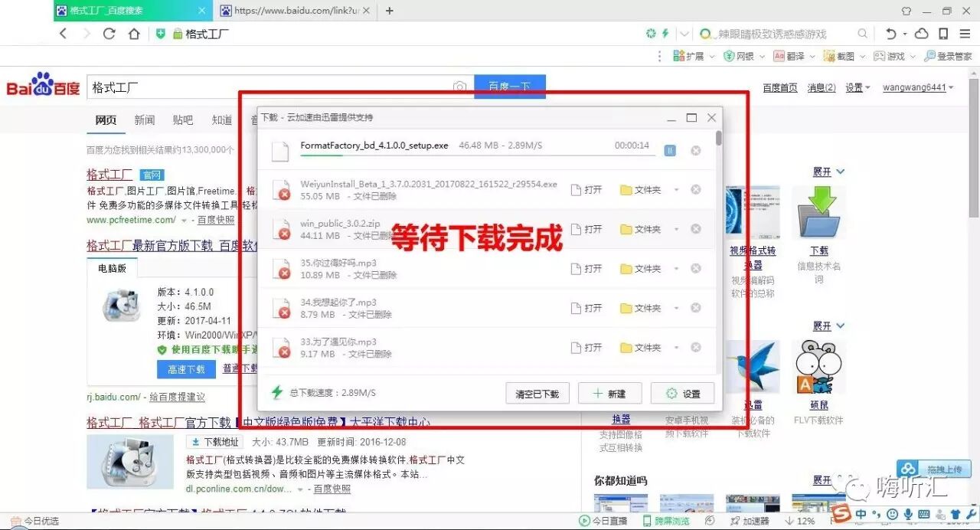The image size is (980, 530).
Task: Click the magnifier icon in browser search box
Action: click(863, 34)
